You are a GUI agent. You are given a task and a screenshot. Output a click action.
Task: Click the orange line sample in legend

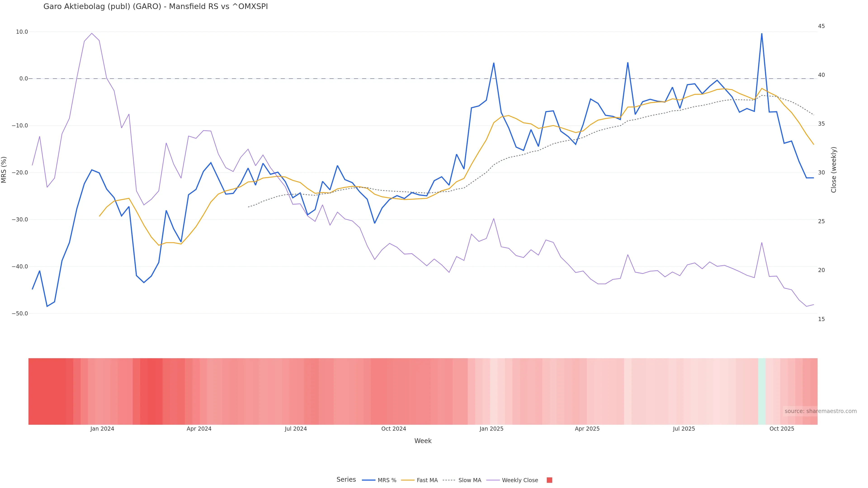[408, 480]
